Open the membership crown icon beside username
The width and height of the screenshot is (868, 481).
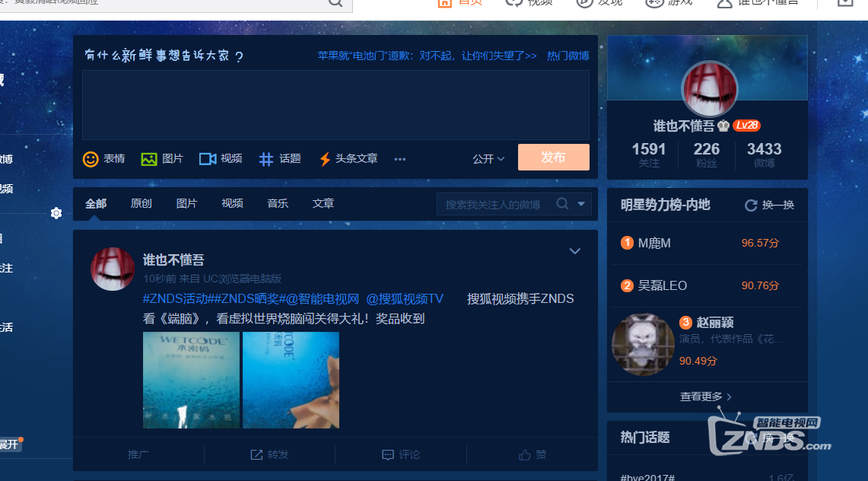click(723, 126)
